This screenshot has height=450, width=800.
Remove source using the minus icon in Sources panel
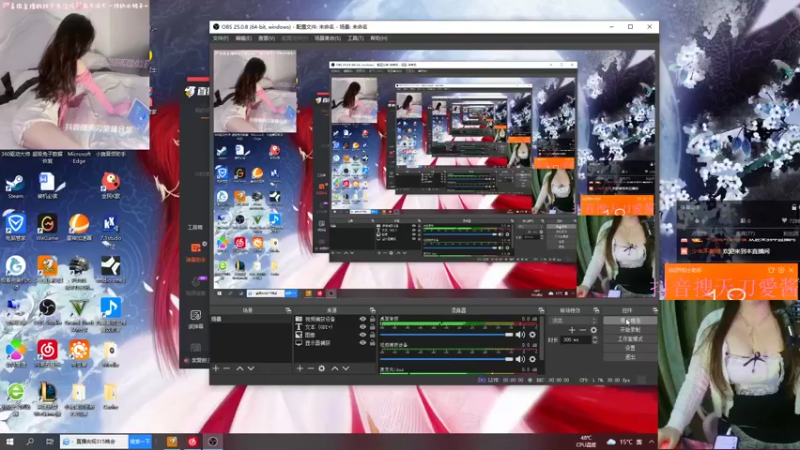tap(311, 368)
